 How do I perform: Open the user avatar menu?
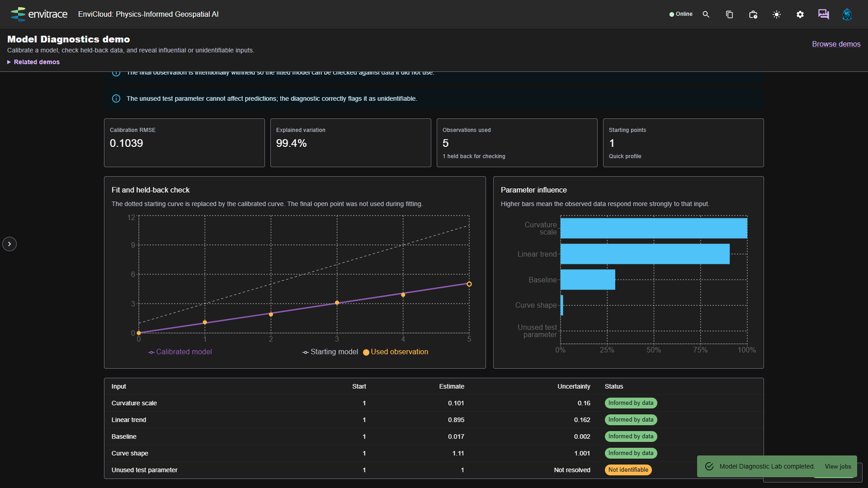click(x=847, y=15)
